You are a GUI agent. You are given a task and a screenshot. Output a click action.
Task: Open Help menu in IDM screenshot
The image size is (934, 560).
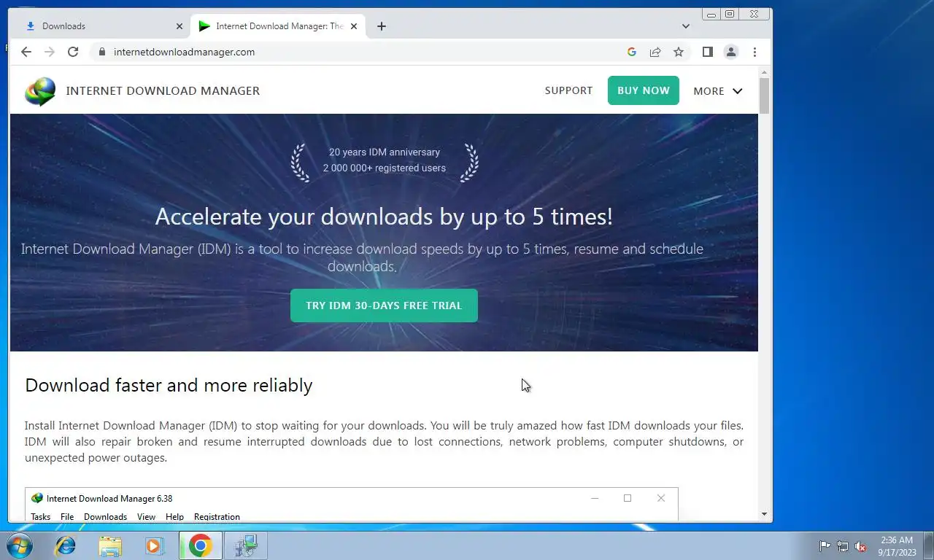pos(174,516)
